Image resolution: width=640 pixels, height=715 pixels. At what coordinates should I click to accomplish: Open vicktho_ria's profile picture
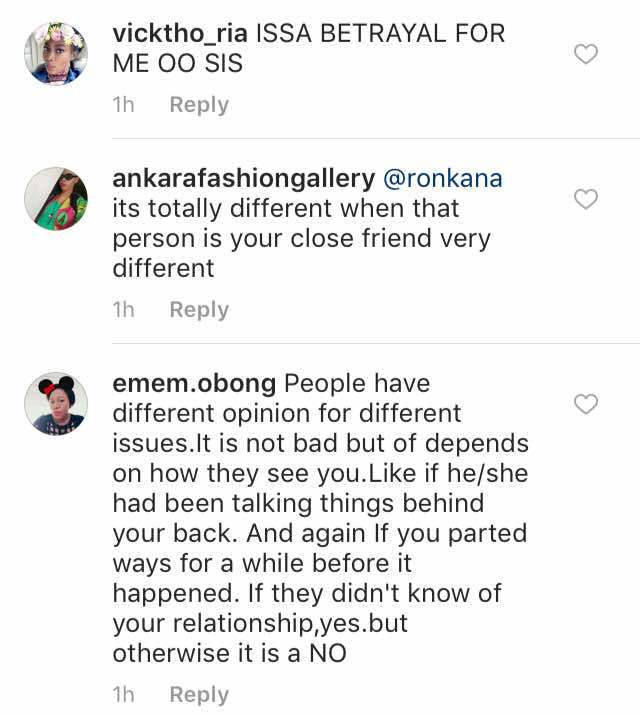coord(56,54)
